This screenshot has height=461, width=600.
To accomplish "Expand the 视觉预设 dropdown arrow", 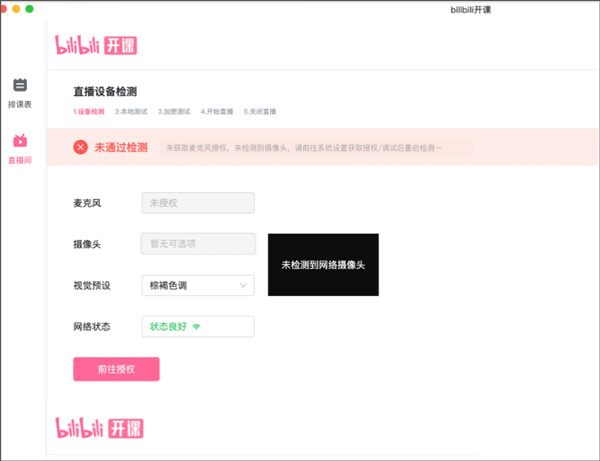I will [x=243, y=286].
